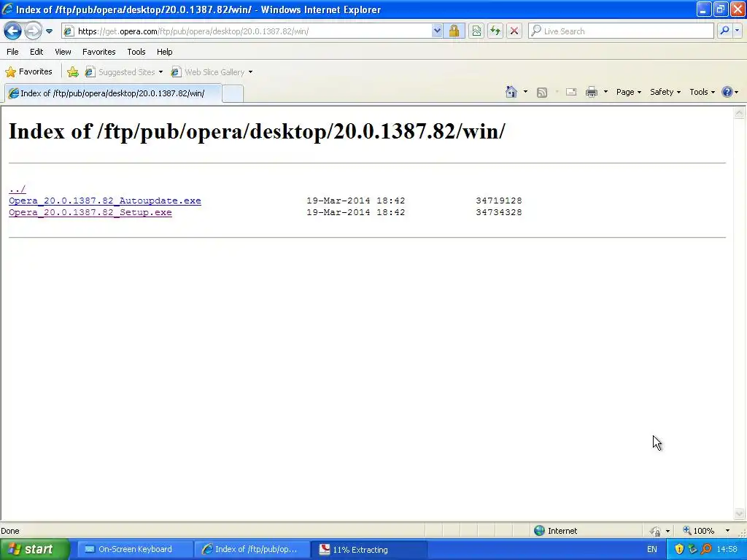Click the EN language indicator
747x560 pixels.
[x=651, y=550]
